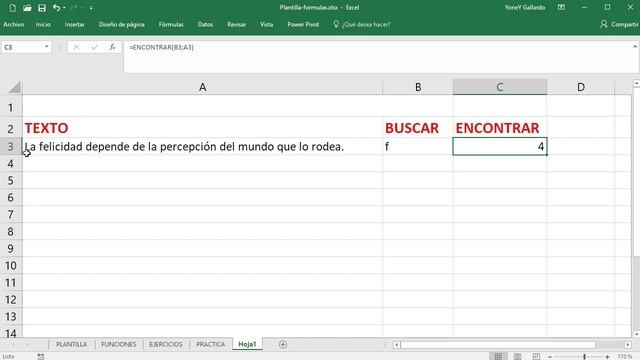This screenshot has width=640, height=360.
Task: Select row 10 header
Action: click(11, 265)
